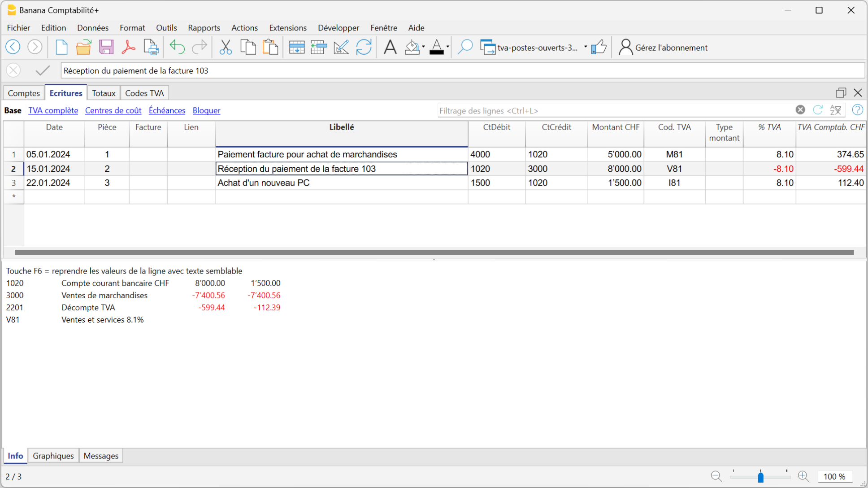The width and height of the screenshot is (868, 488).
Task: Expand the text color dropdown arrow
Action: click(448, 47)
